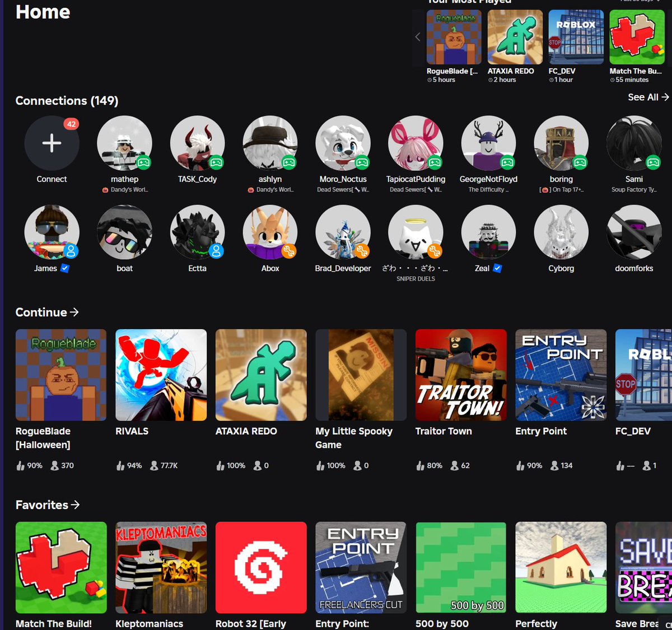Click the RIVALS game title text
The height and width of the screenshot is (630, 672).
point(132,431)
